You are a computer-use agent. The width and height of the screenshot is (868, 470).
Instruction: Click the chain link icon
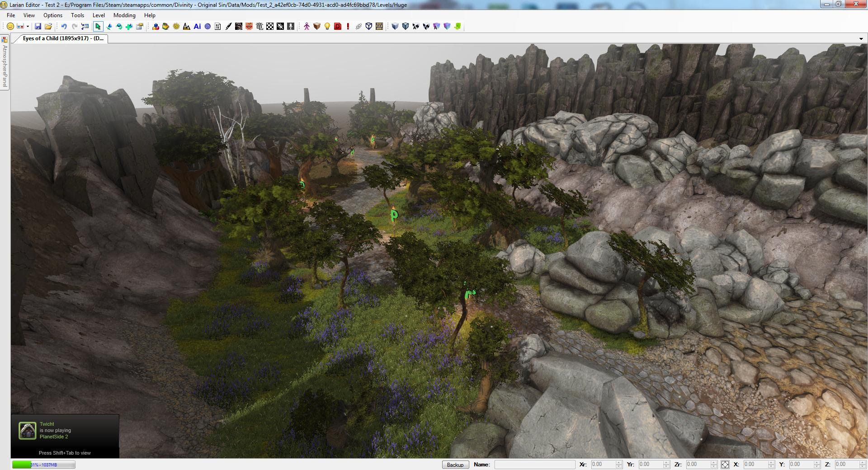[359, 27]
